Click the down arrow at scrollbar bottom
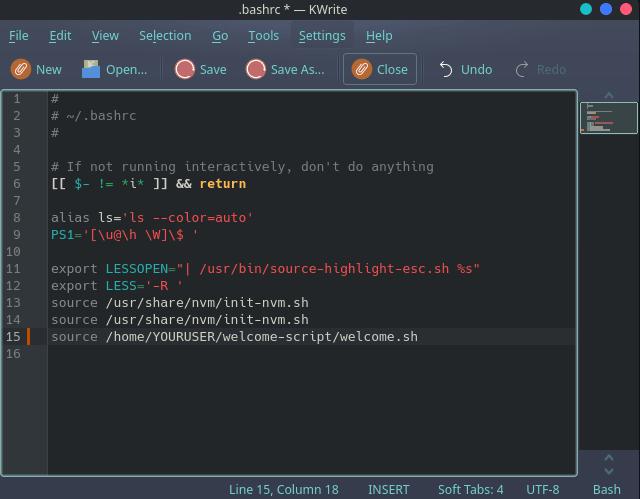This screenshot has height=499, width=640. tap(609, 471)
